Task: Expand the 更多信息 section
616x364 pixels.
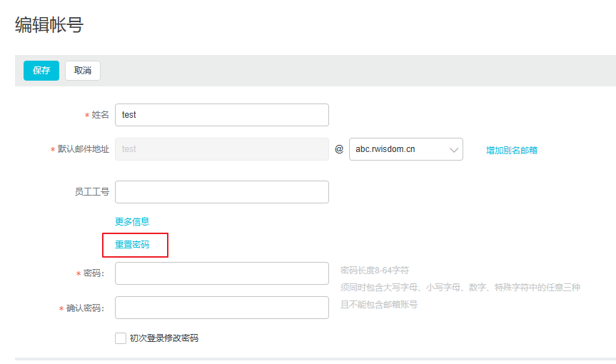Action: 132,222
